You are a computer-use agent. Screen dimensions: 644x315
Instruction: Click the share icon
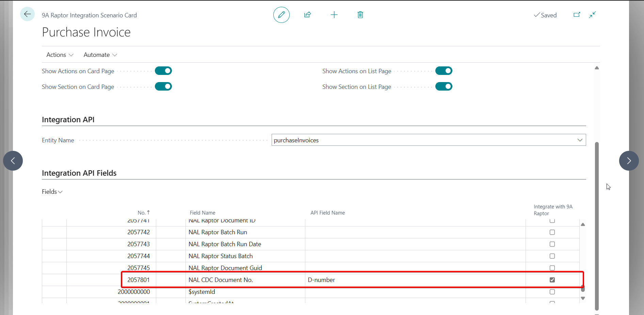307,15
